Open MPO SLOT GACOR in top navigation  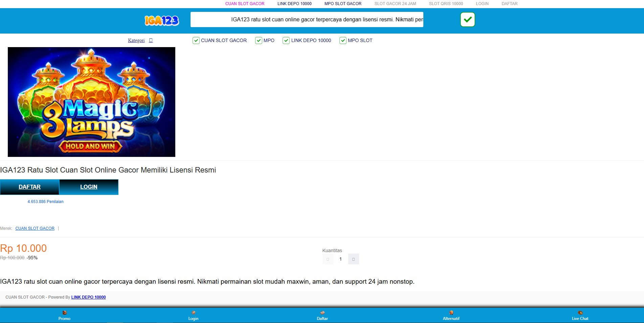(343, 4)
